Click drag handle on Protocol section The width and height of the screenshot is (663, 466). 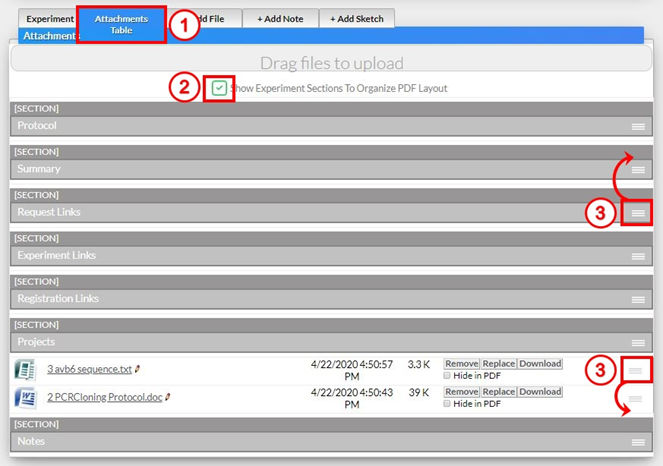(637, 126)
